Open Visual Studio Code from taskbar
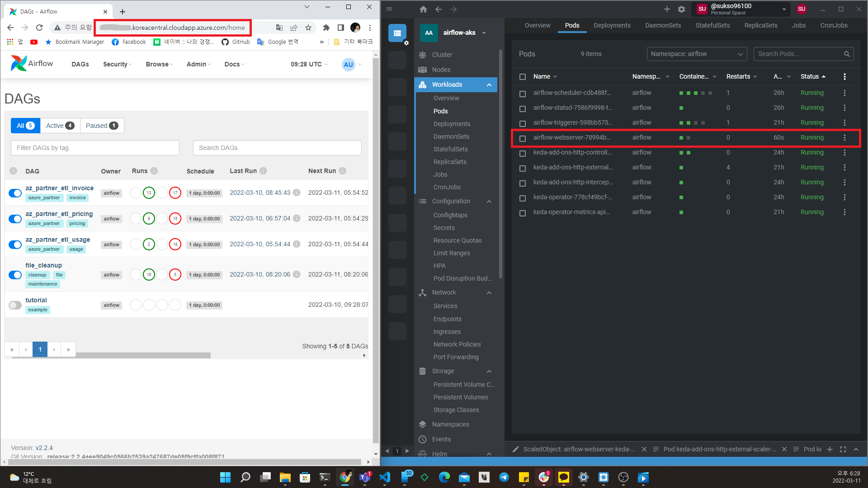The width and height of the screenshot is (868, 488). click(385, 477)
